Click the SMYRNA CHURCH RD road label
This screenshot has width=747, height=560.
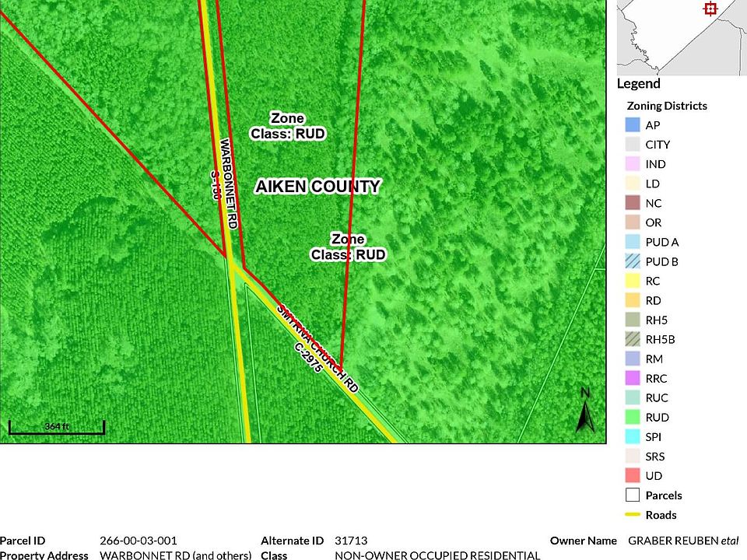coord(317,347)
